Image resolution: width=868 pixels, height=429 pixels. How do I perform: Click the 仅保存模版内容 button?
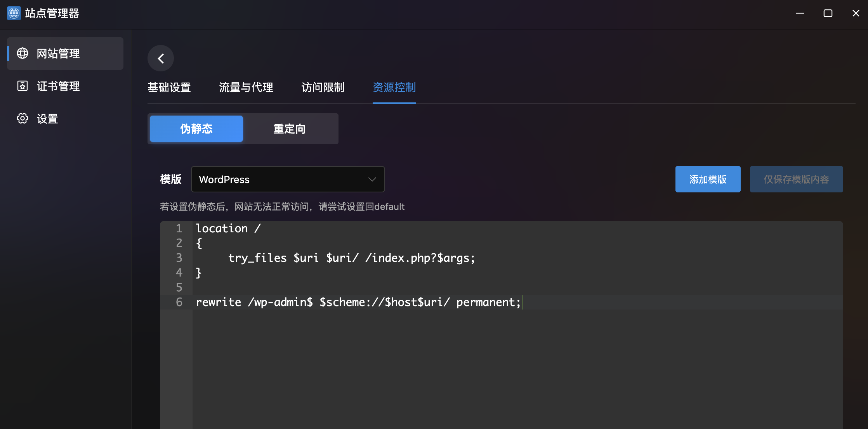(797, 179)
